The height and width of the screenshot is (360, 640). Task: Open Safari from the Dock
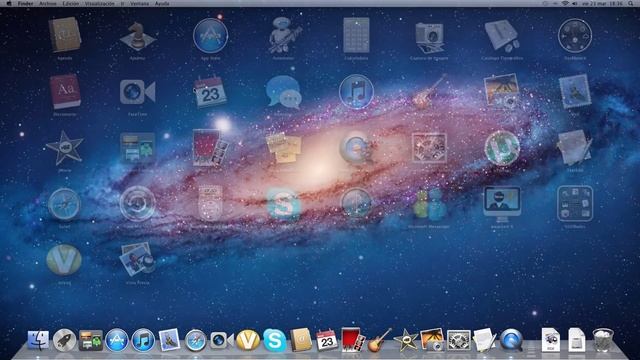196,340
